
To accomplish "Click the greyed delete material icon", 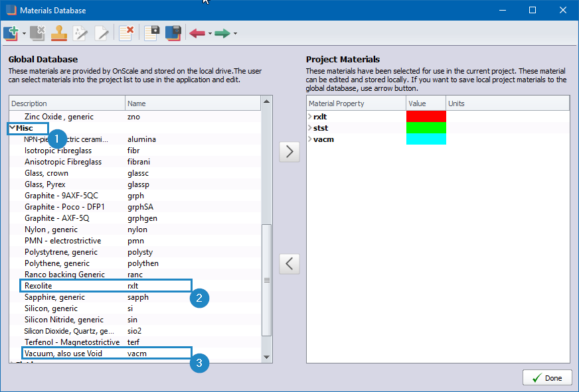I will click(x=37, y=33).
